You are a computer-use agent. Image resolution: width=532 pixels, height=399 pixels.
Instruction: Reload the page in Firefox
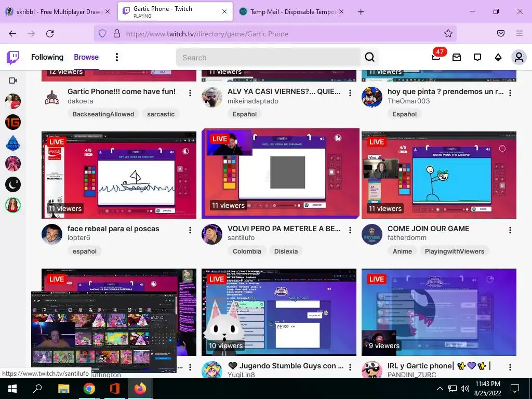(x=50, y=33)
